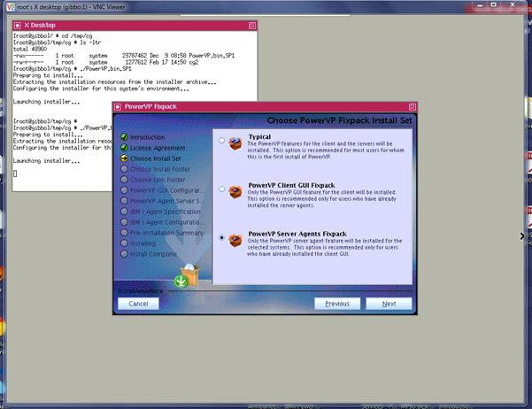Click the PowerVP Fixpack title bar

coord(265,107)
